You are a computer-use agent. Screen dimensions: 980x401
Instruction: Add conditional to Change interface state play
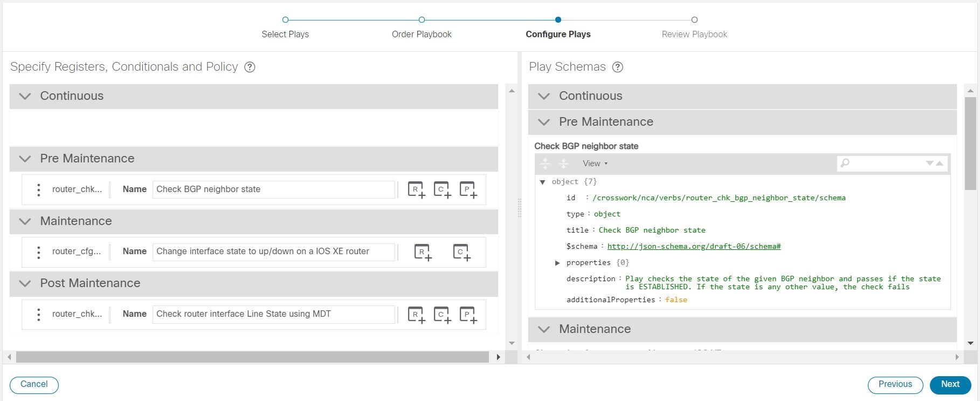coord(461,252)
